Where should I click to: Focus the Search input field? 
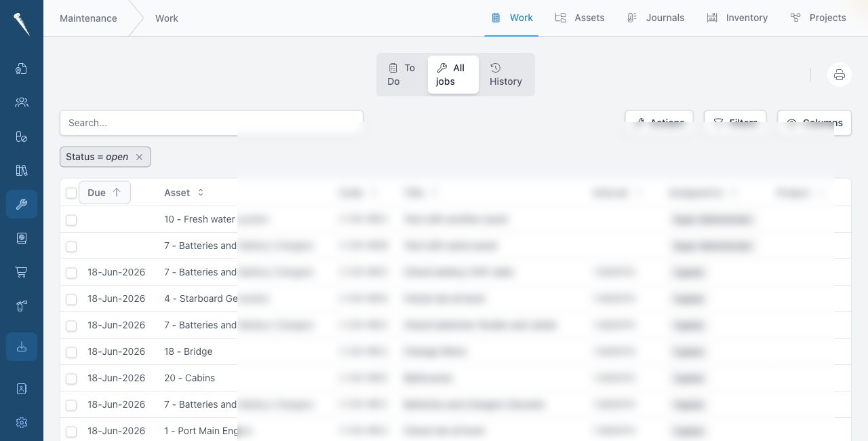click(212, 123)
